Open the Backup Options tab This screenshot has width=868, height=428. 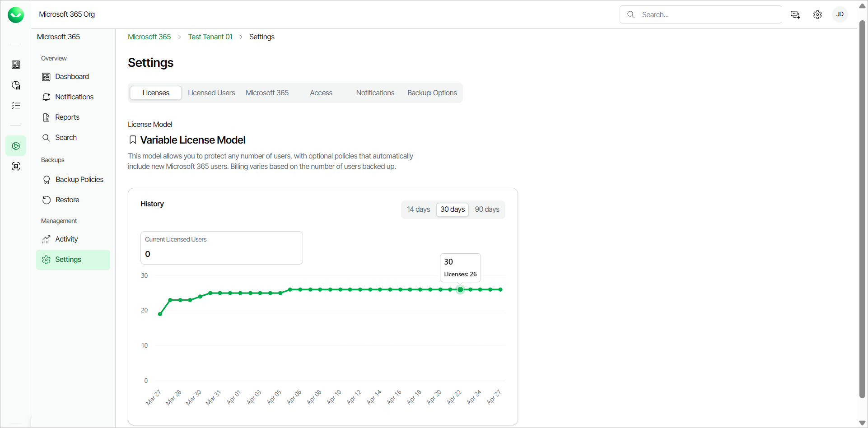(432, 93)
